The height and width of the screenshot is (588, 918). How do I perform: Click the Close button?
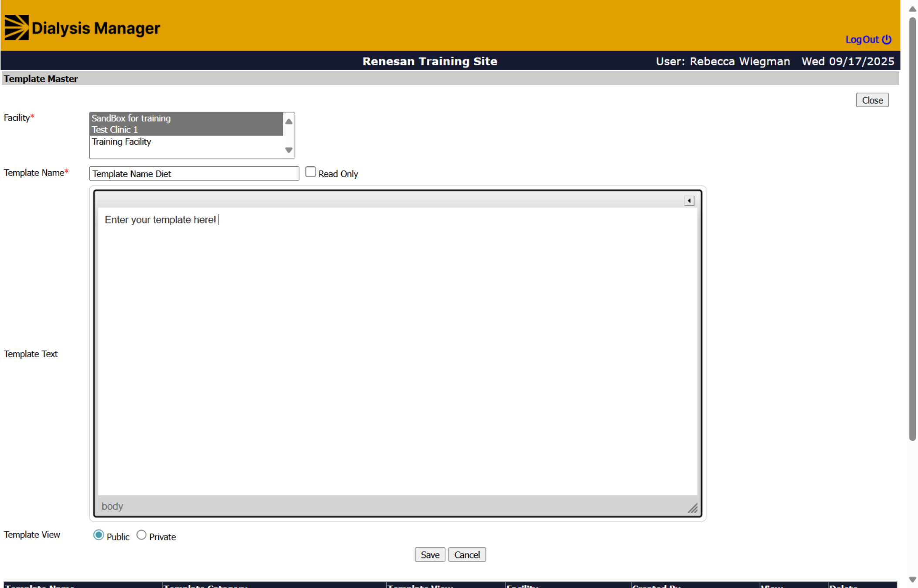(x=872, y=100)
